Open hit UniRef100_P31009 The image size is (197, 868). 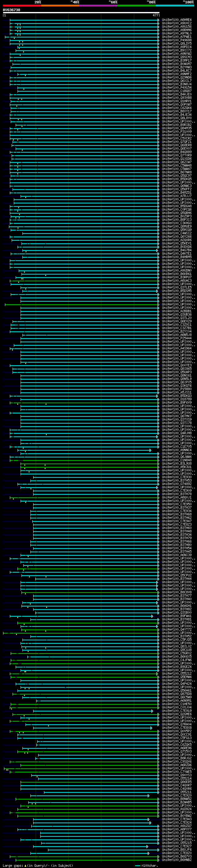[x=177, y=131]
